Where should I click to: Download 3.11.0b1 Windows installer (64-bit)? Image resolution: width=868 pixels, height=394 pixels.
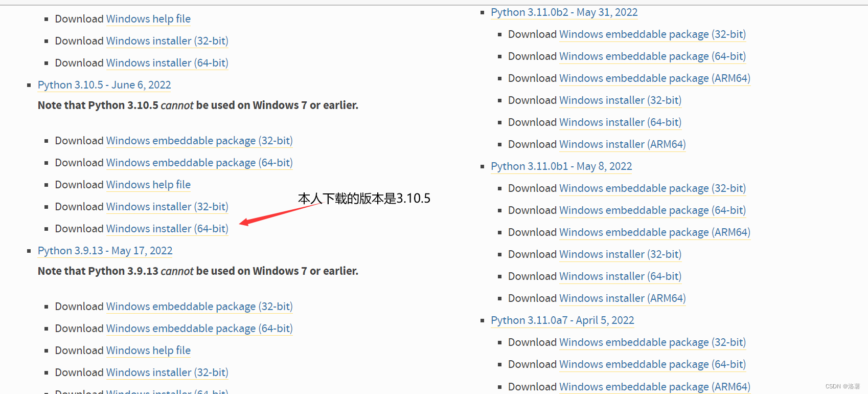(620, 276)
